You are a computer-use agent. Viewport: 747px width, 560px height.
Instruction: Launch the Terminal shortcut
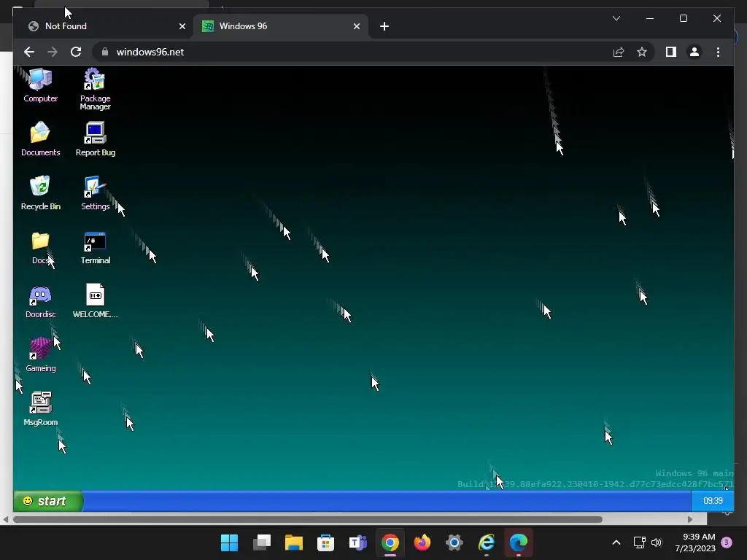click(96, 247)
